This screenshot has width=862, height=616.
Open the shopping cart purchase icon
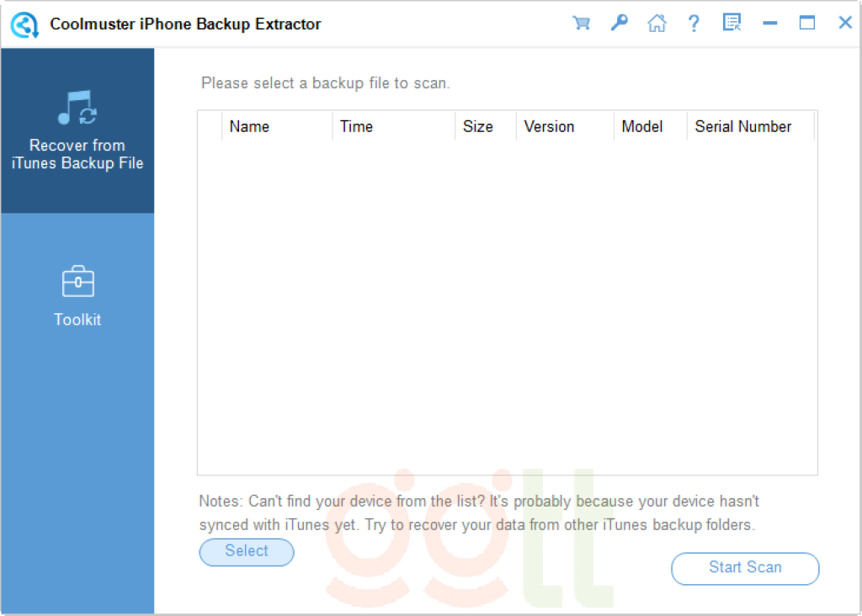[582, 23]
